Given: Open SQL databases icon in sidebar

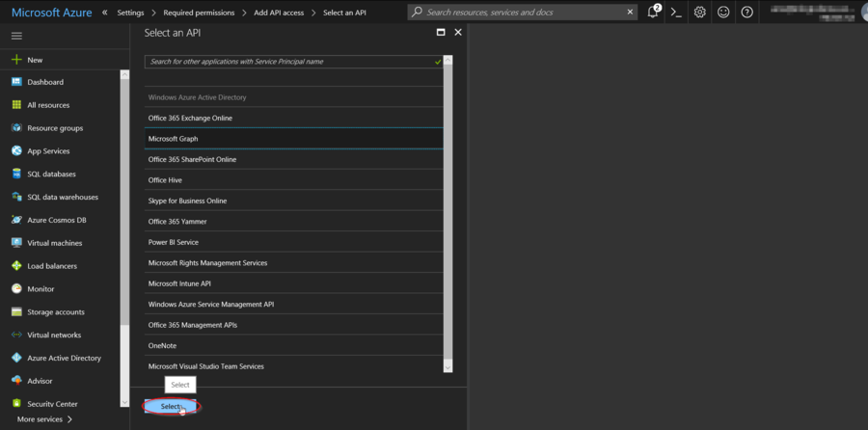Looking at the screenshot, I should [16, 174].
